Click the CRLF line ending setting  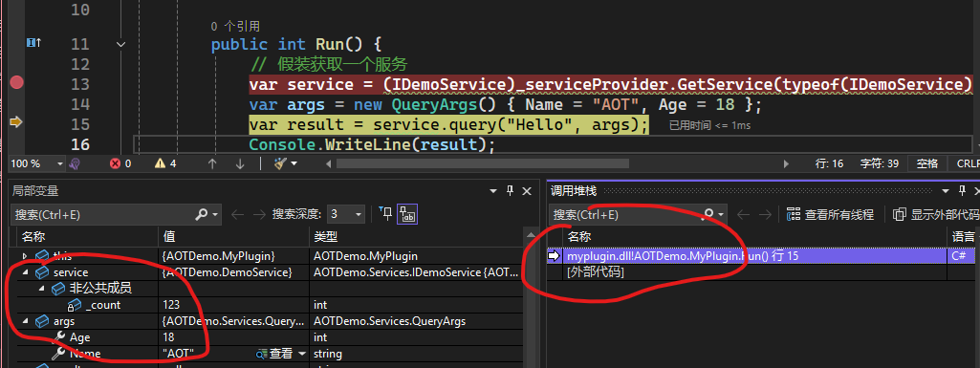[968, 163]
